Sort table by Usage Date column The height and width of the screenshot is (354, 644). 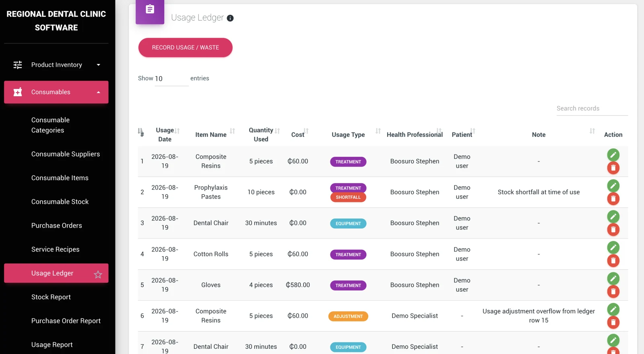pos(165,135)
